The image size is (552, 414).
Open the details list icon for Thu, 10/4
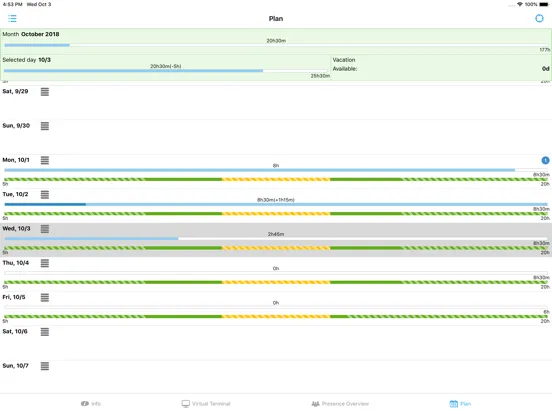click(45, 263)
